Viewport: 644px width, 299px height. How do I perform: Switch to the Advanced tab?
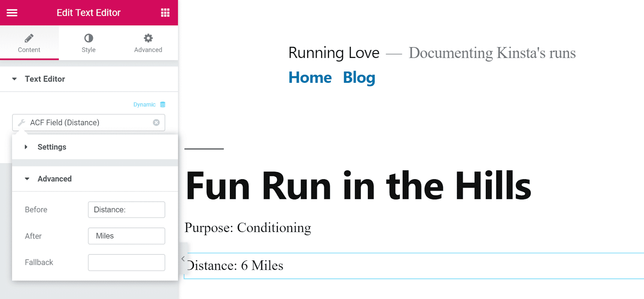click(148, 43)
